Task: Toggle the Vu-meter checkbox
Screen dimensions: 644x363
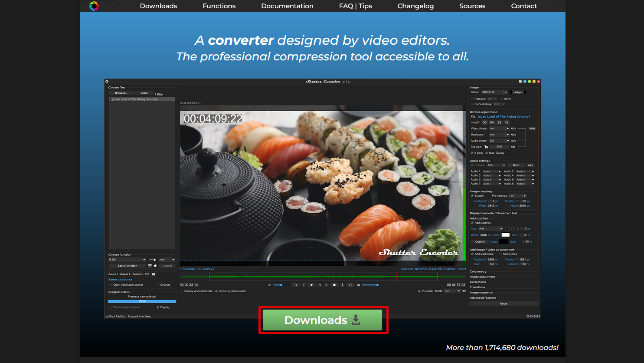Action: click(x=419, y=291)
